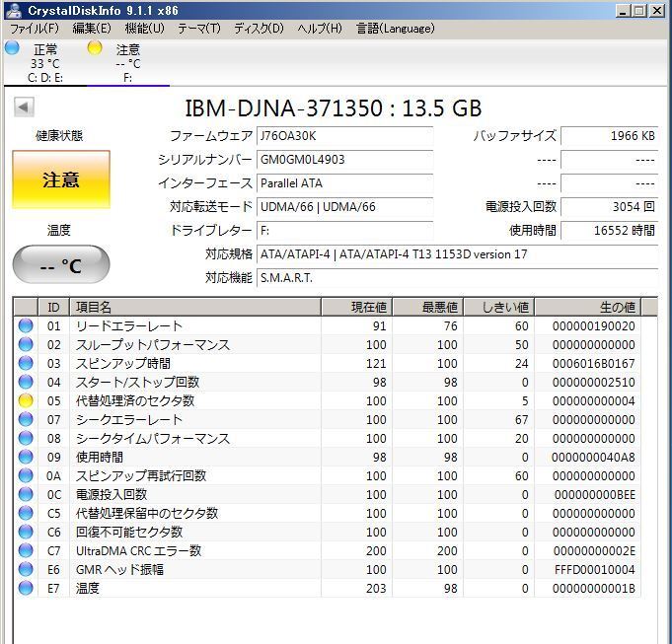Open the テーマ(T) menu
672x644 pixels.
pyautogui.click(x=199, y=29)
